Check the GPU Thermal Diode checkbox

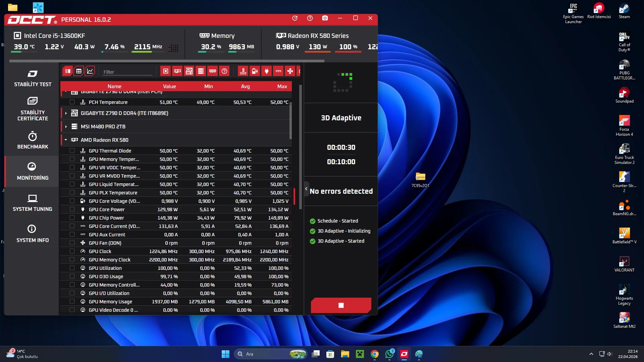(x=72, y=151)
